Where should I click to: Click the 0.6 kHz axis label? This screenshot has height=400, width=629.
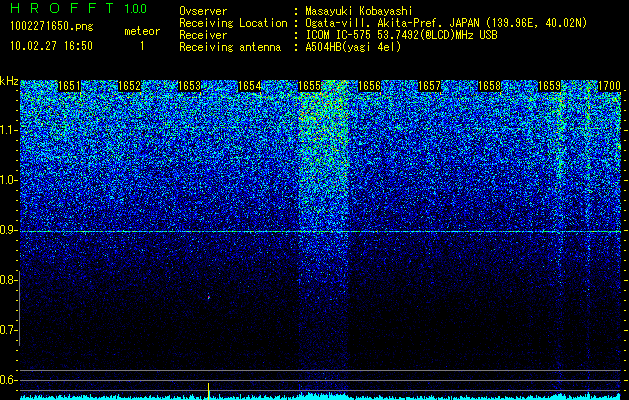point(8,380)
